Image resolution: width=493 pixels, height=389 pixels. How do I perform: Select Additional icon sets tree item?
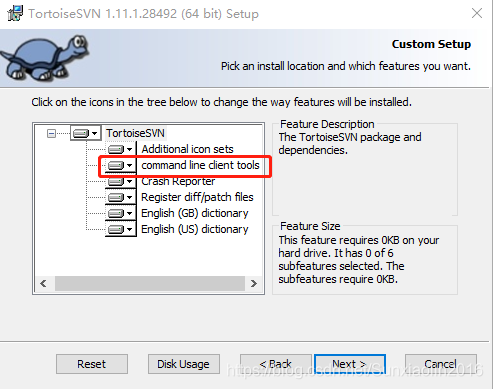(x=187, y=149)
